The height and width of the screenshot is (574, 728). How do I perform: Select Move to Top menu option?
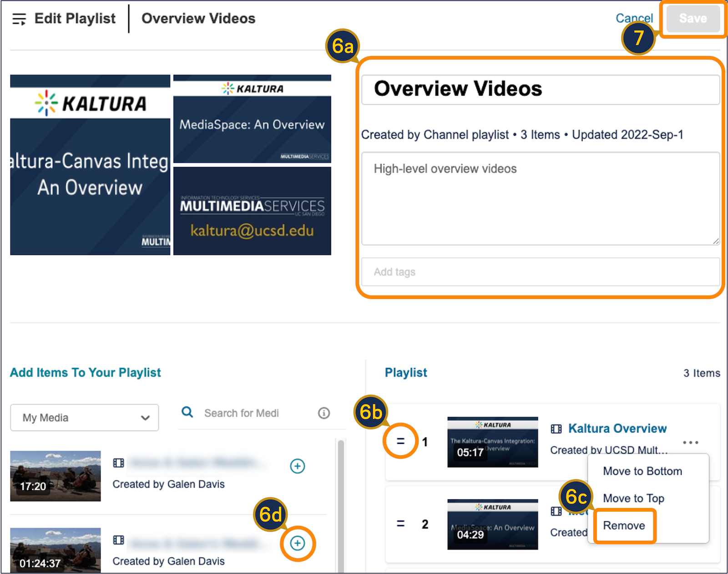point(633,498)
